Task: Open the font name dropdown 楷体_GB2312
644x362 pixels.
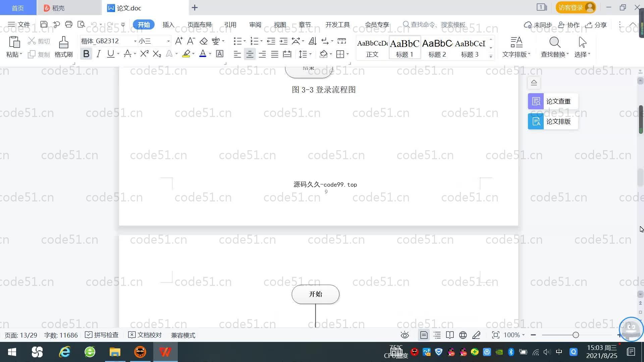Action: (135, 41)
